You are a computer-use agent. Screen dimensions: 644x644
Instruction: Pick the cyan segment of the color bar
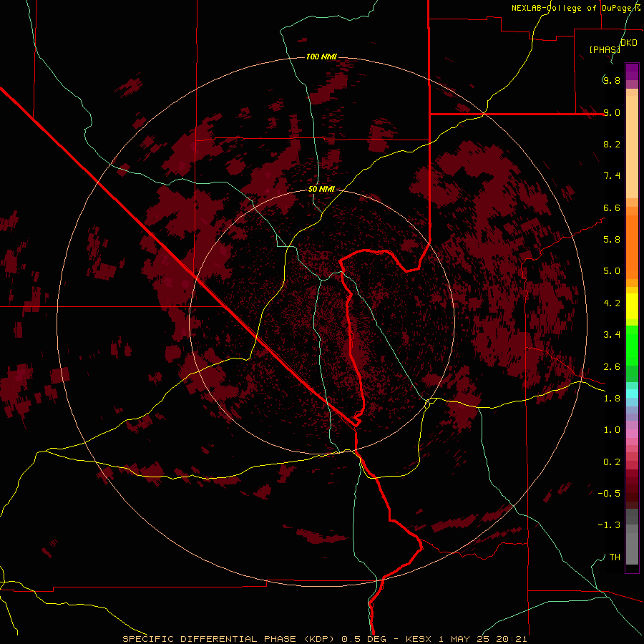tap(632, 394)
